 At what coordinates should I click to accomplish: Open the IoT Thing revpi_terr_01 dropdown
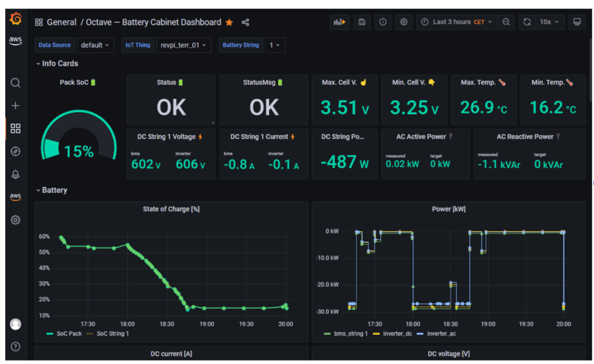click(184, 45)
